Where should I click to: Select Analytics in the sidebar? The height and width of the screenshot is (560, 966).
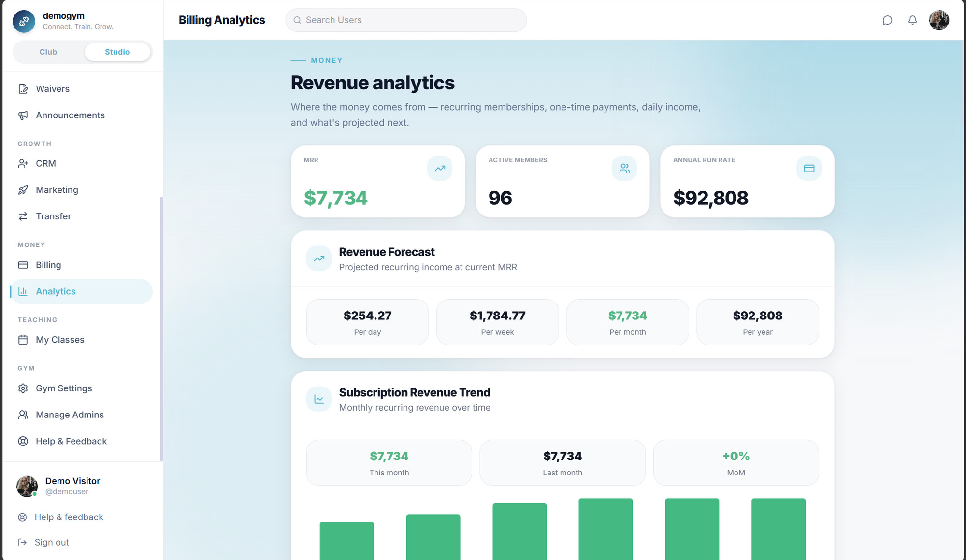pyautogui.click(x=81, y=291)
